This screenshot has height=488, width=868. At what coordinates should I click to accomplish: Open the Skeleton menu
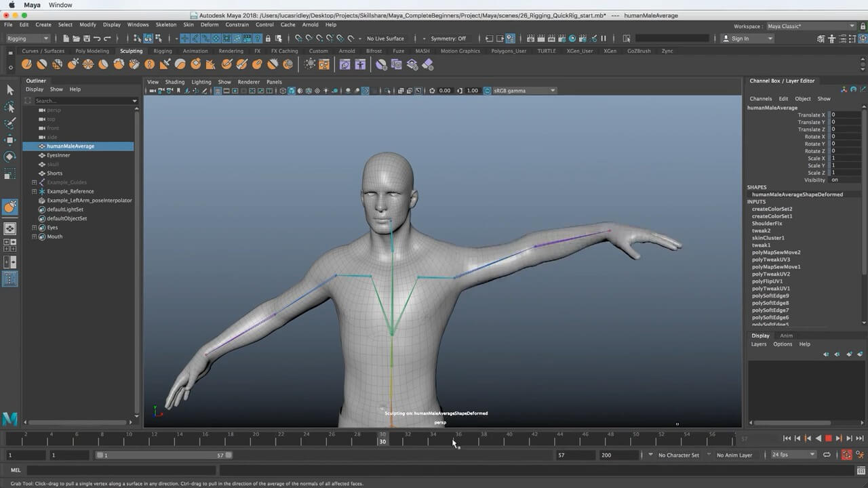[165, 24]
